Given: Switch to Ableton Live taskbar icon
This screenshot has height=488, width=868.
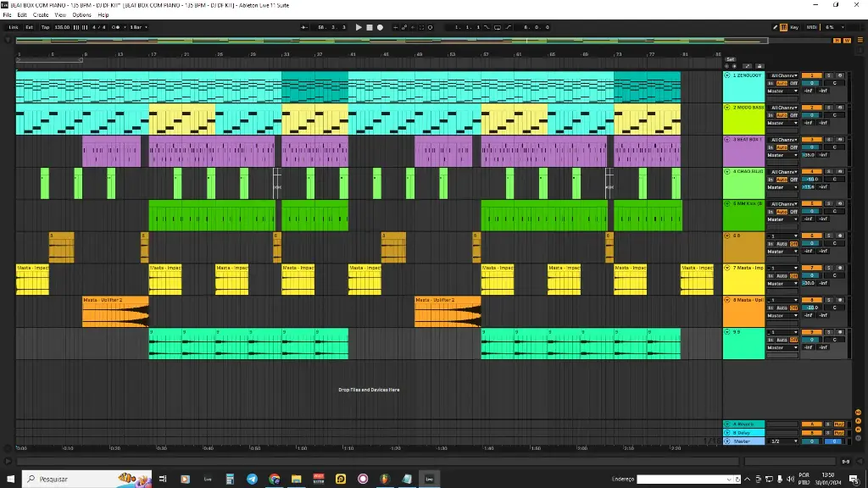Looking at the screenshot, I should [429, 479].
